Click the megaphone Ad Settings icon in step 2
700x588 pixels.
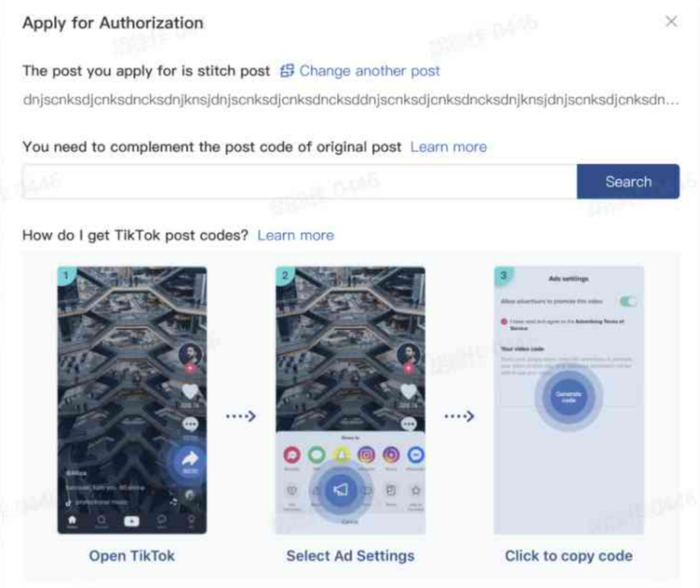[341, 489]
